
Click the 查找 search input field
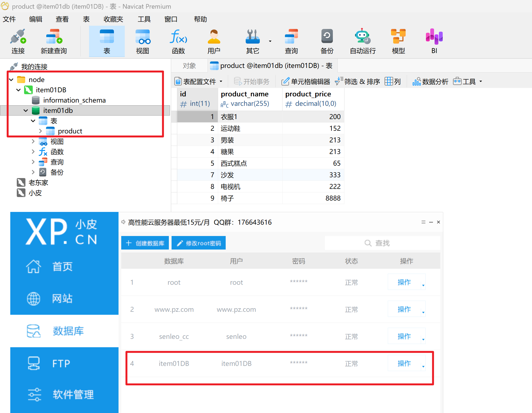(382, 243)
